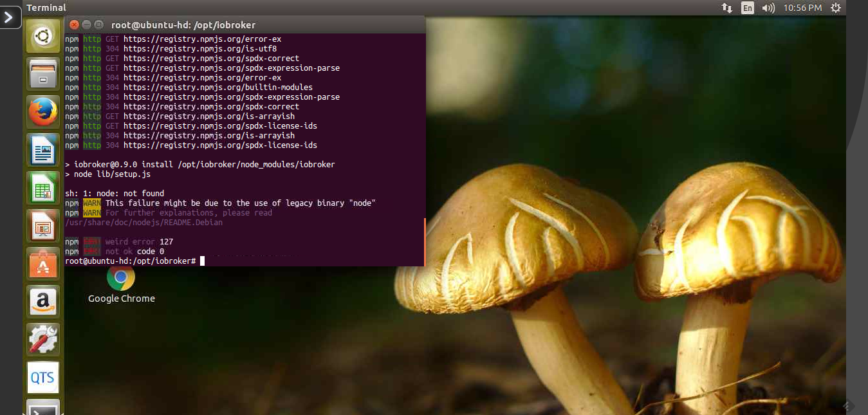This screenshot has width=868, height=415.
Task: Click the registry URL for builtin-modules
Action: 218,88
